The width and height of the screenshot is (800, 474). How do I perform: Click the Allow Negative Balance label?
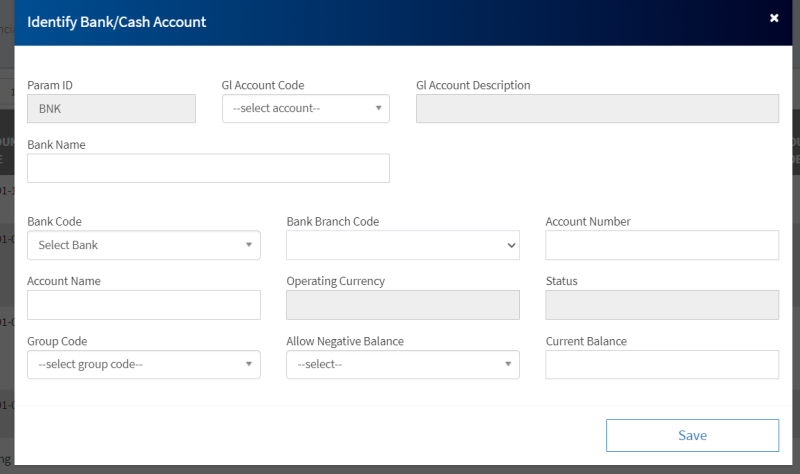pyautogui.click(x=344, y=341)
